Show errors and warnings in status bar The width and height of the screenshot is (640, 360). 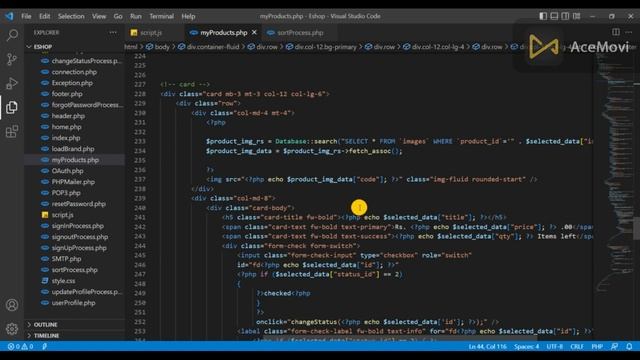coord(20,347)
